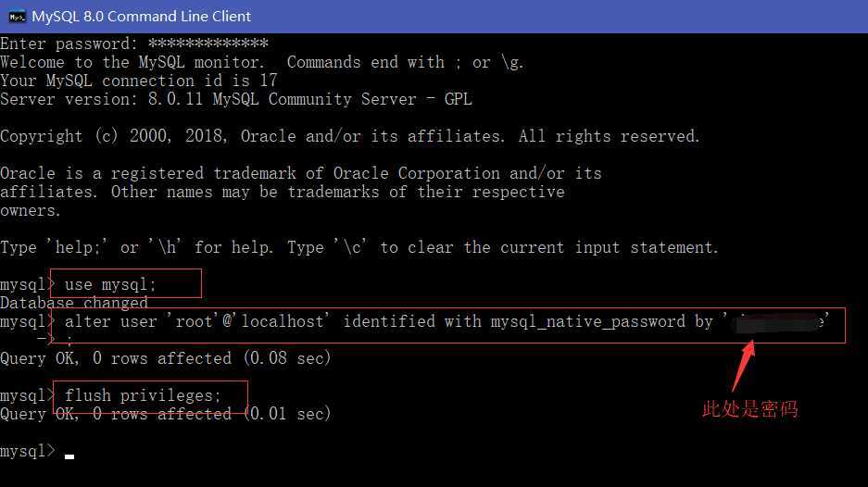Click the 'use mysql;' command text

click(x=110, y=284)
